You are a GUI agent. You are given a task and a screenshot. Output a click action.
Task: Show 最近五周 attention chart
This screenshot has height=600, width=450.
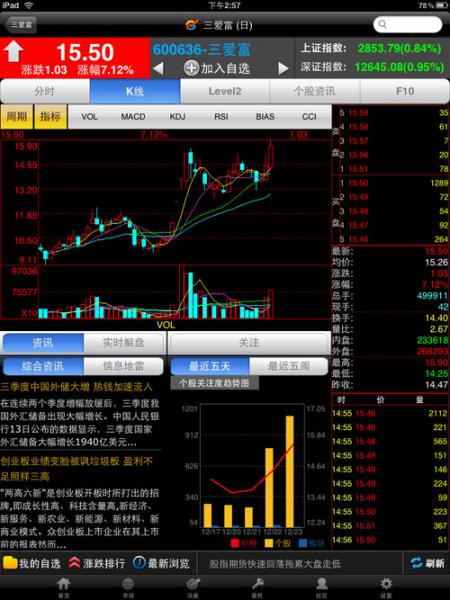pos(289,366)
